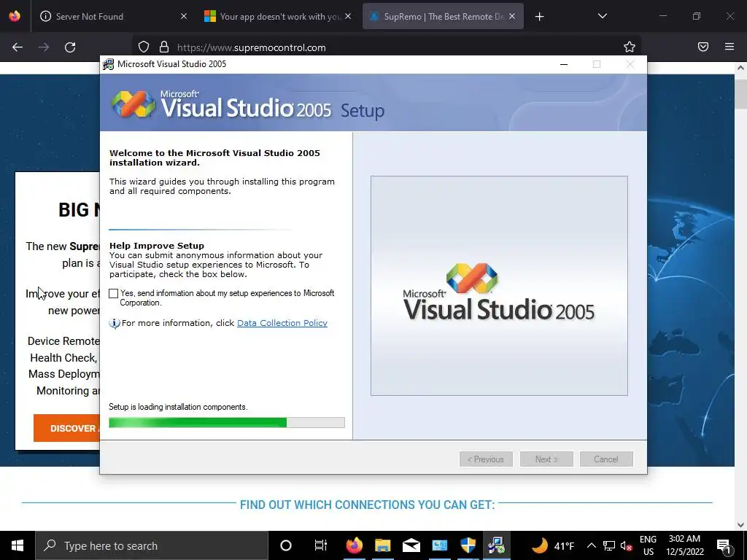Screen dimensions: 747x560
Task: Click the Visual Studio setup taskbar icon
Action: [x=496, y=545]
